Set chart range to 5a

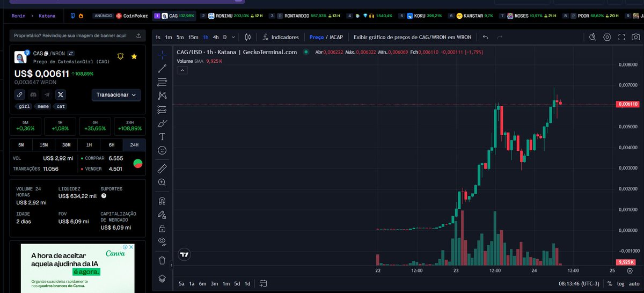point(182,283)
